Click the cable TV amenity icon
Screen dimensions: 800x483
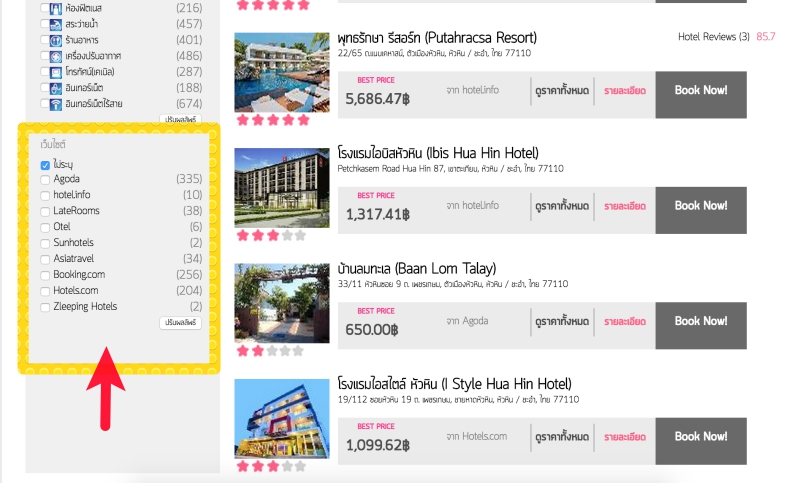tap(56, 72)
